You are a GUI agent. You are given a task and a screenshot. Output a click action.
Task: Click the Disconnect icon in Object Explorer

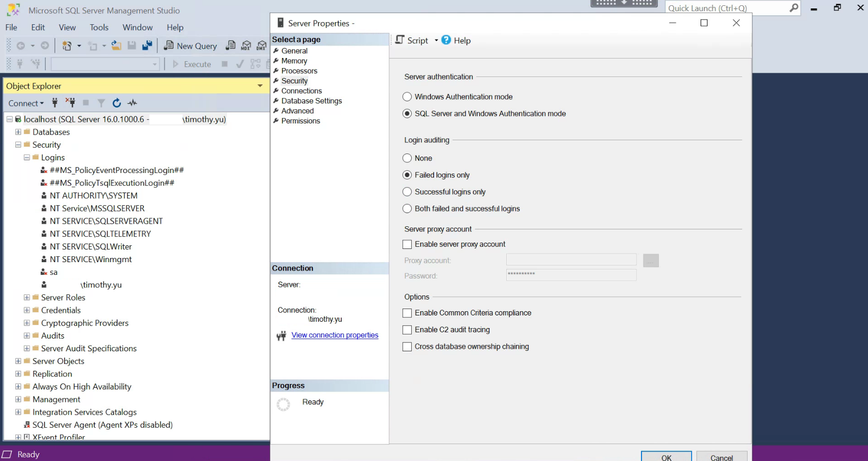70,103
